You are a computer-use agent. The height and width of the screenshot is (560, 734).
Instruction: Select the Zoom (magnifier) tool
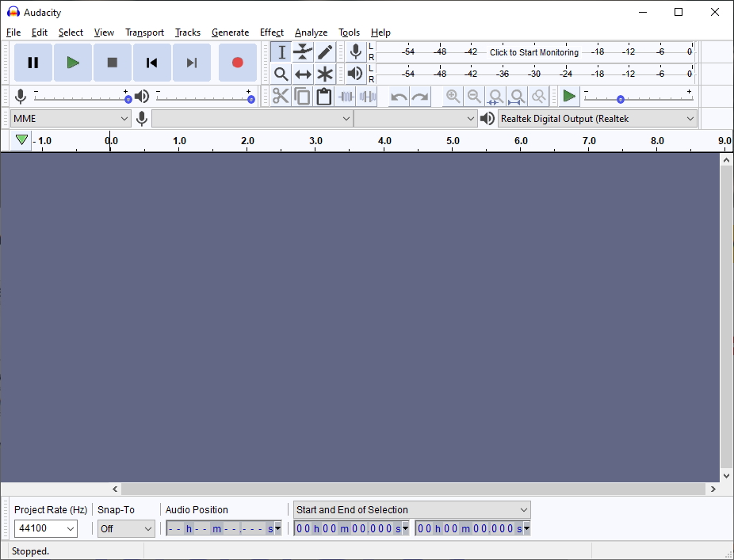click(x=281, y=74)
